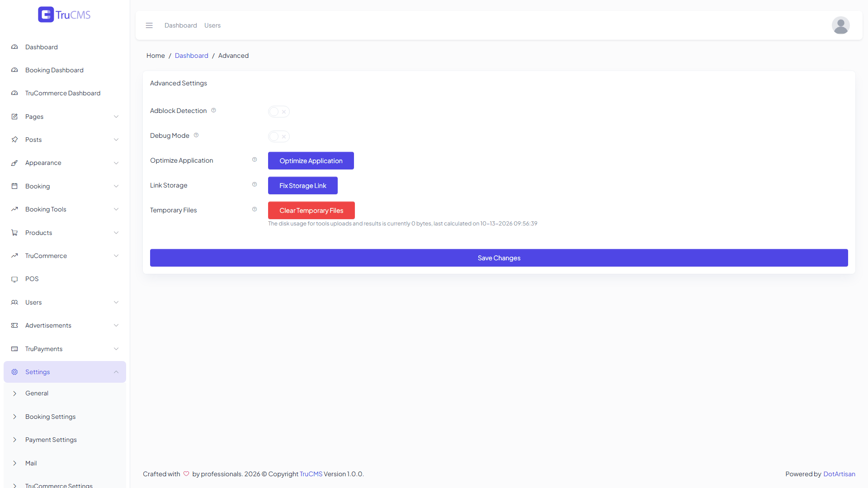Open the Booking Settings submenu item
This screenshot has height=488, width=868.
coord(65,417)
